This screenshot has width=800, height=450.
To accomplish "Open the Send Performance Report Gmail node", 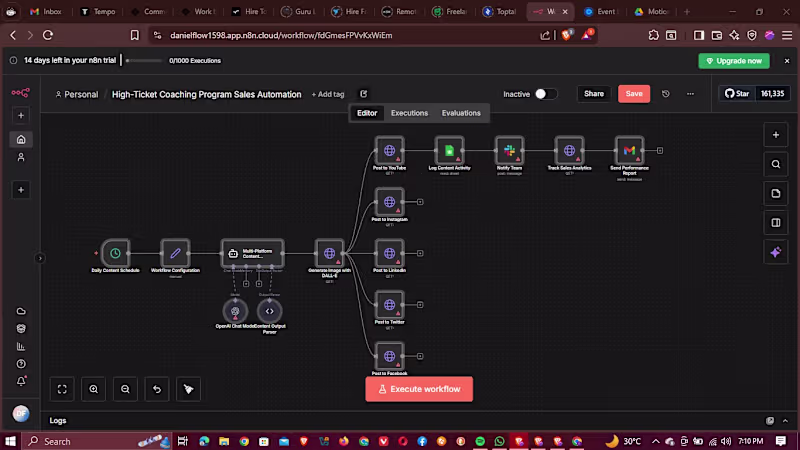I will (x=629, y=151).
